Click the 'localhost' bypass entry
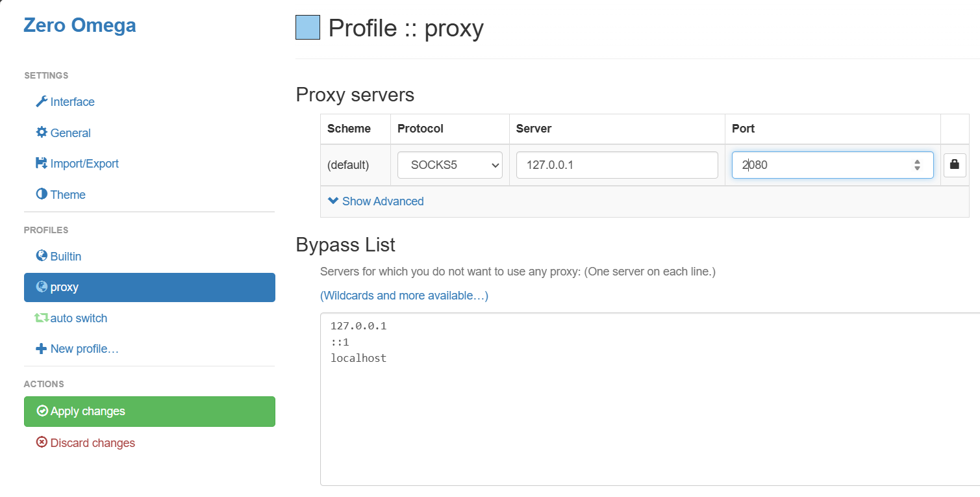 coord(358,358)
